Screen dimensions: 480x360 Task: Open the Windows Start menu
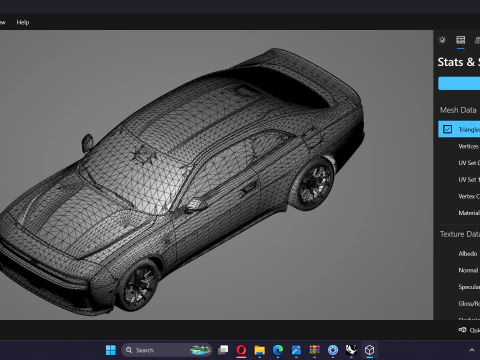point(111,350)
